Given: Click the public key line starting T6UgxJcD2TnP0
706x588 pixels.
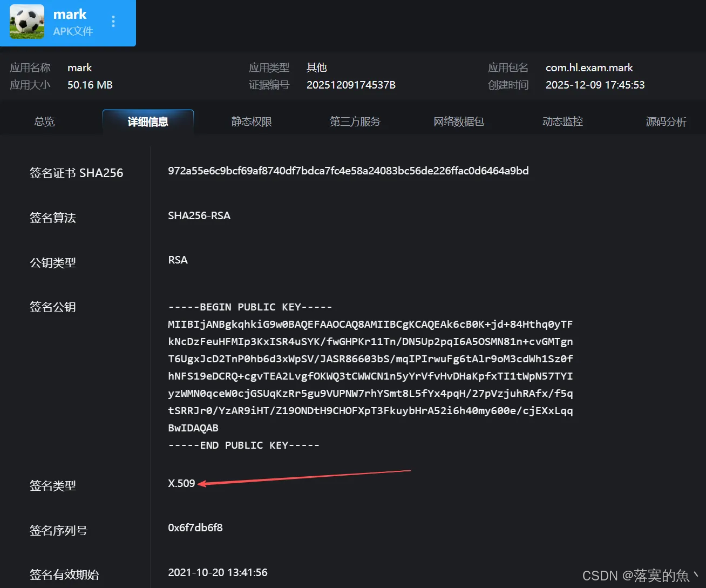Looking at the screenshot, I should 370,359.
